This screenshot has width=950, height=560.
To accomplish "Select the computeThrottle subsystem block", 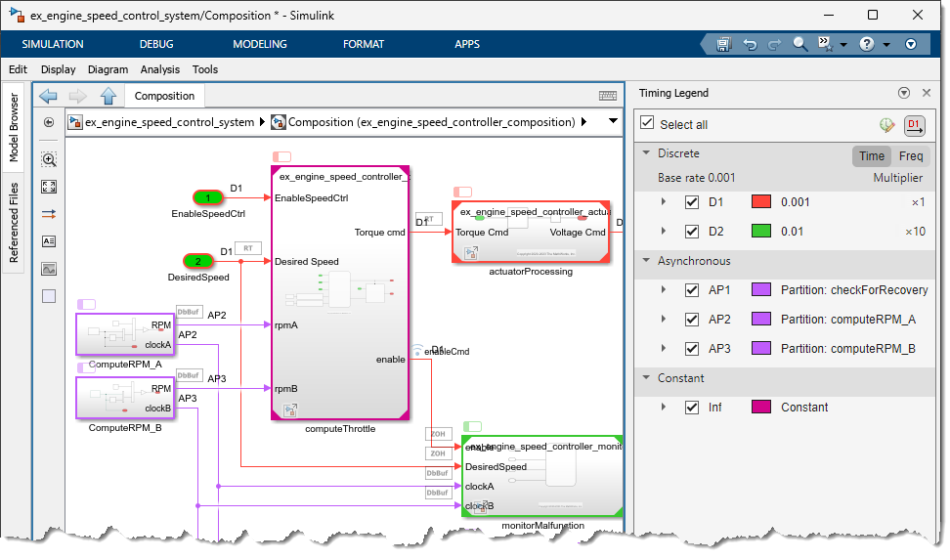I will coord(340,293).
